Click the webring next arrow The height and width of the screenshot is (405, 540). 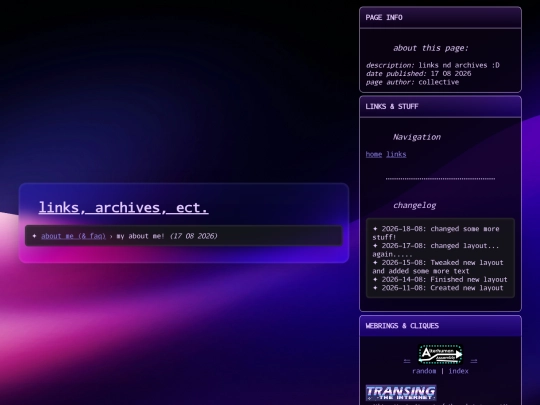coord(474,361)
